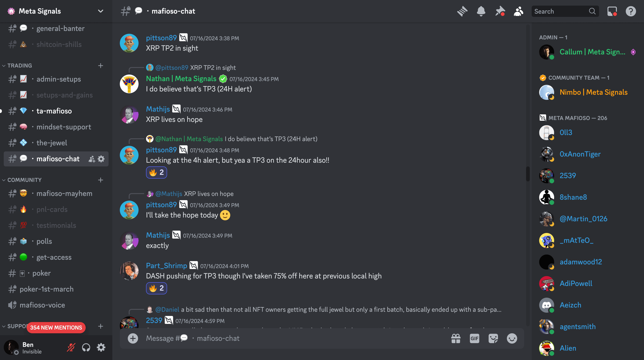Open channel settings for mafioso-chat
Image resolution: width=644 pixels, height=360 pixels.
pyautogui.click(x=101, y=159)
